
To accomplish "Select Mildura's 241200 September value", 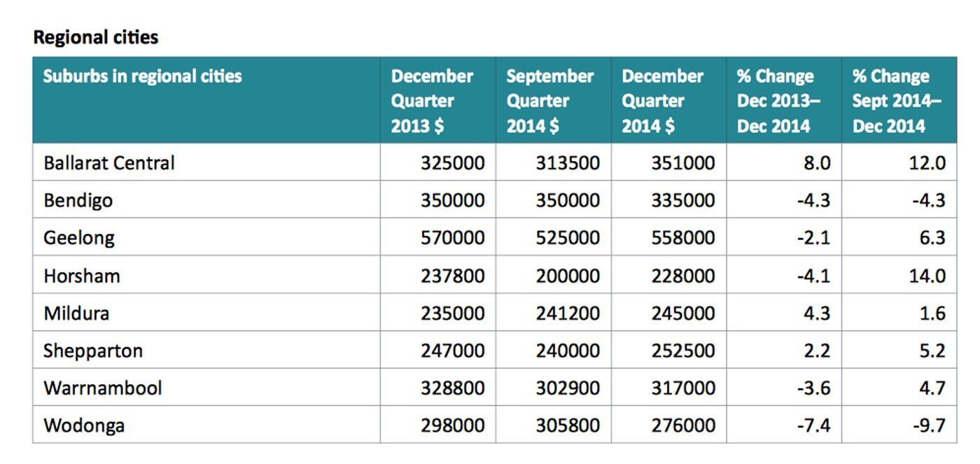I will tap(568, 313).
